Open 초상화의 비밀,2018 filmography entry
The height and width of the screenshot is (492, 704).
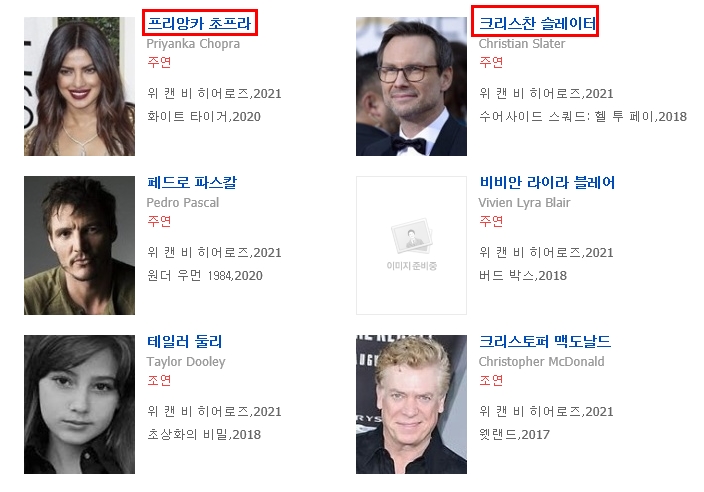tap(204, 435)
